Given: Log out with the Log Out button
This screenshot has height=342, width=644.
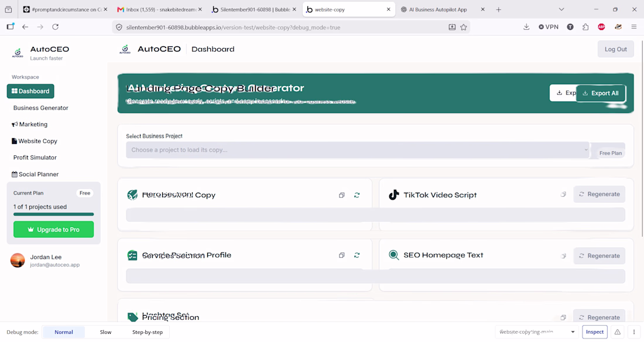Looking at the screenshot, I should pos(616,49).
